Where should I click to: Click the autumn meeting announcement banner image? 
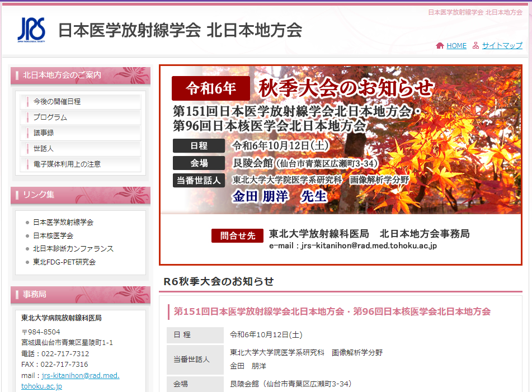pyautogui.click(x=341, y=165)
